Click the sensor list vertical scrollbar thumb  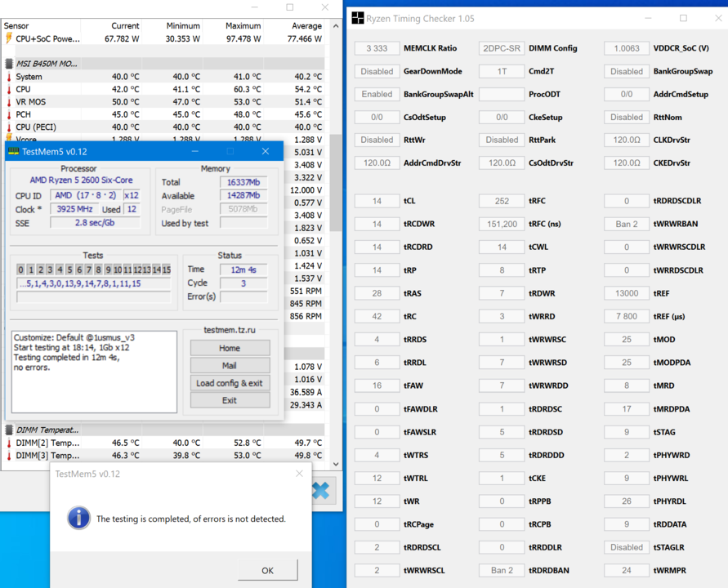tap(336, 182)
